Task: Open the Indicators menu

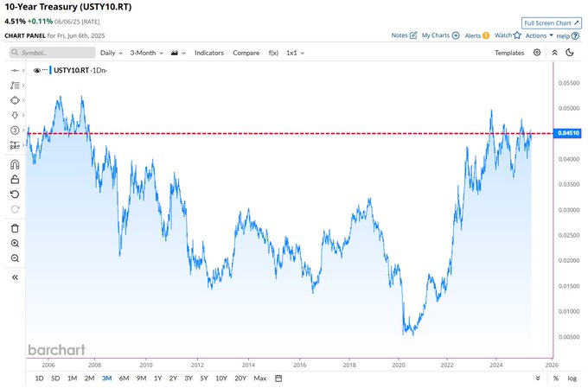Action: (209, 53)
